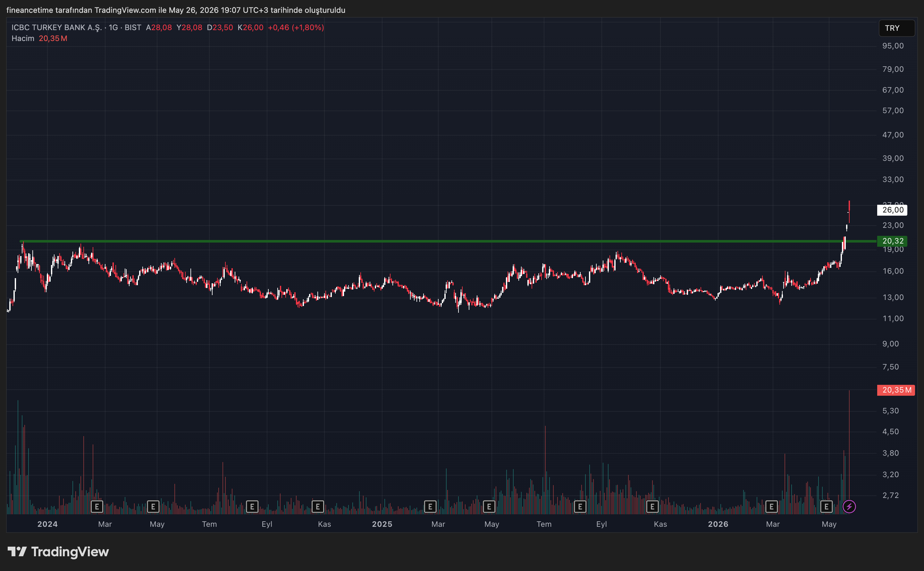The width and height of the screenshot is (924, 571).
Task: Click the 3,80 volume axis label
Action: pos(891,453)
